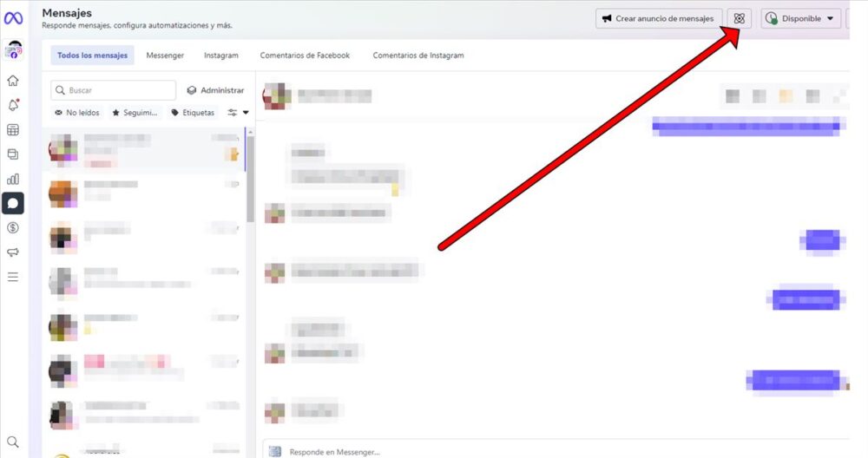Click the chat header contact avatar
868x458 pixels.
277,96
